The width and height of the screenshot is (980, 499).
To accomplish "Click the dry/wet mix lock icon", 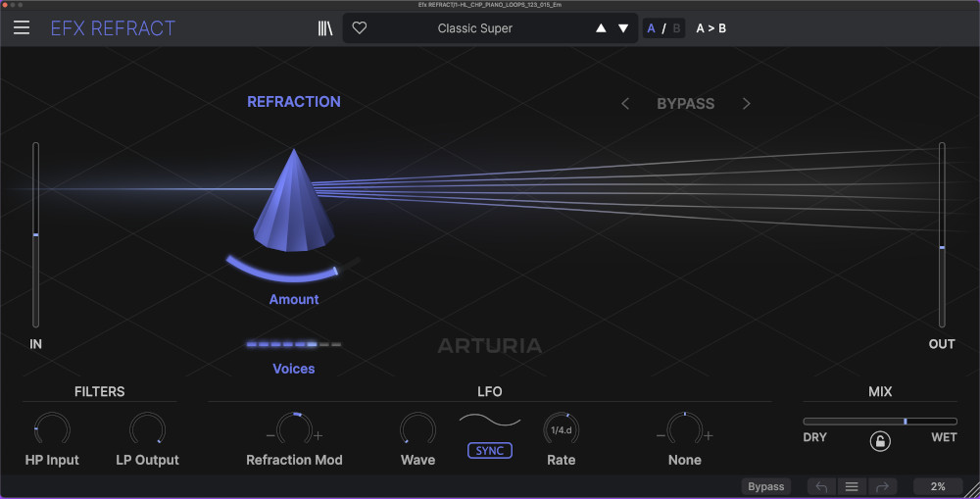I will tap(880, 441).
